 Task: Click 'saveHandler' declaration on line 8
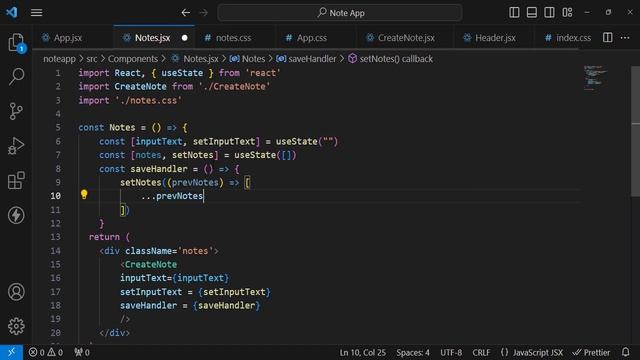click(x=159, y=169)
